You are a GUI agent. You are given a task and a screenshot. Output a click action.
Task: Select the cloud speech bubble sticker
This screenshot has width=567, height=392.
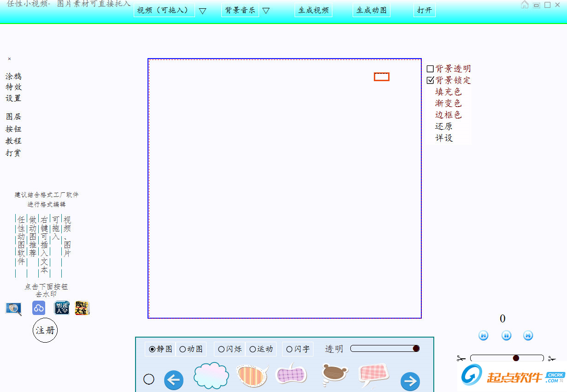coord(211,377)
